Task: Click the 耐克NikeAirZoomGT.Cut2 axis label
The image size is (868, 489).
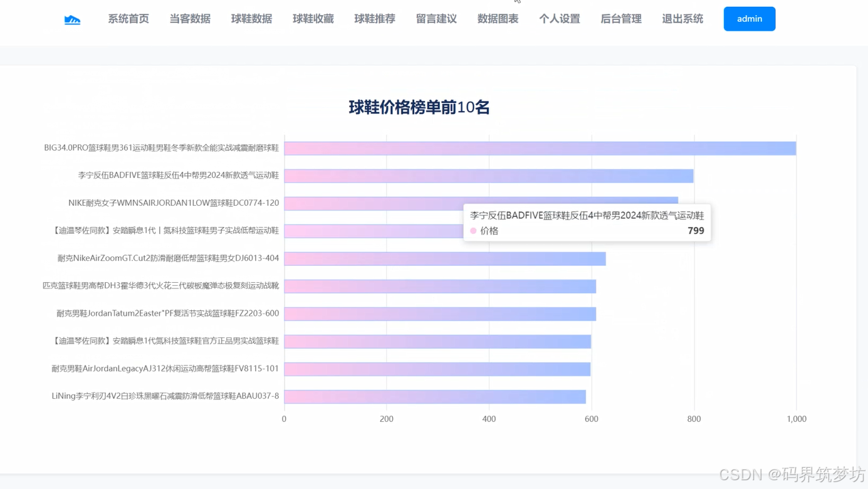Action: pyautogui.click(x=169, y=258)
